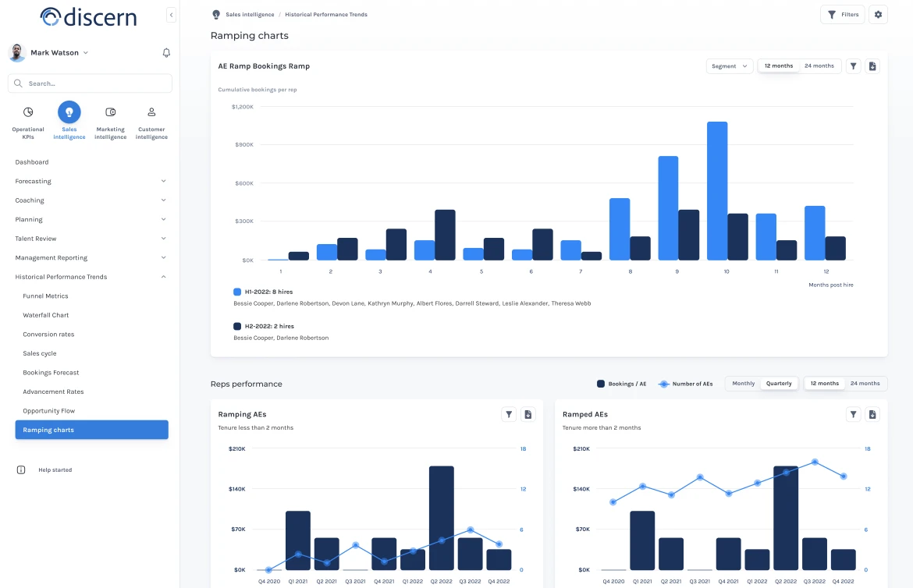Viewport: 913px width, 588px height.
Task: Open Waterfall Chart in sidebar
Action: [46, 315]
